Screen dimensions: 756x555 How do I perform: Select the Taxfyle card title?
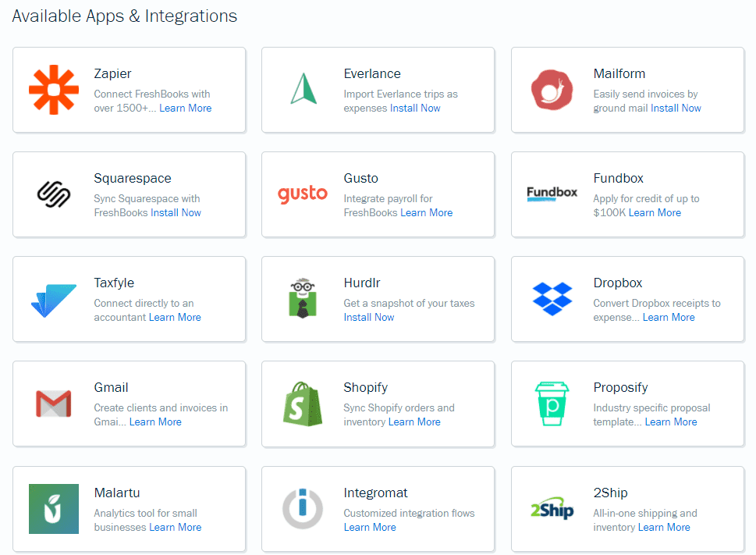tap(114, 283)
